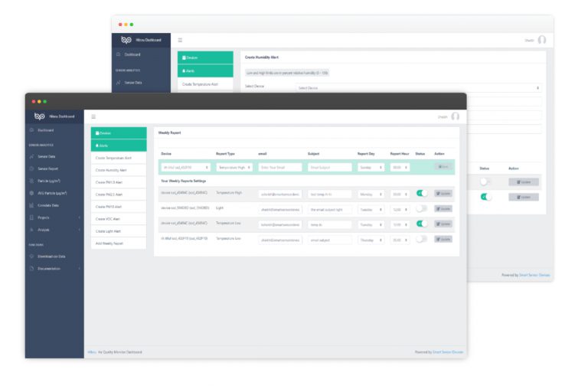588x392 pixels.
Task: Click the hamburger menu icon in front window
Action: click(93, 116)
